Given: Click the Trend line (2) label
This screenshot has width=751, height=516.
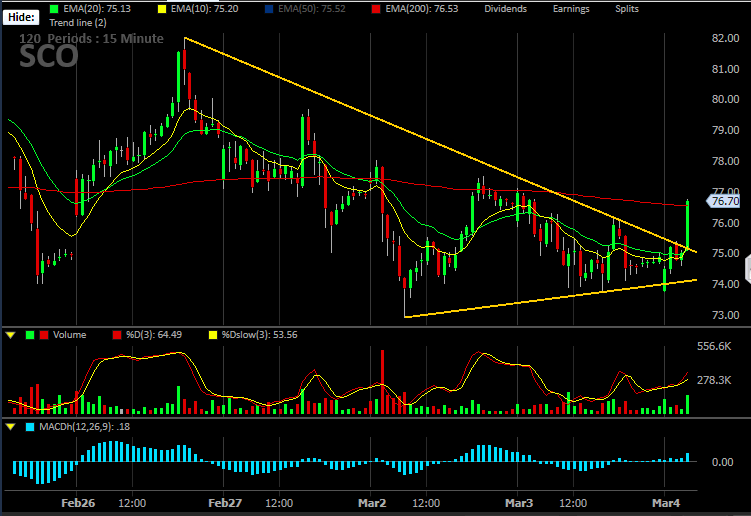Looking at the screenshot, I should click(x=78, y=23).
